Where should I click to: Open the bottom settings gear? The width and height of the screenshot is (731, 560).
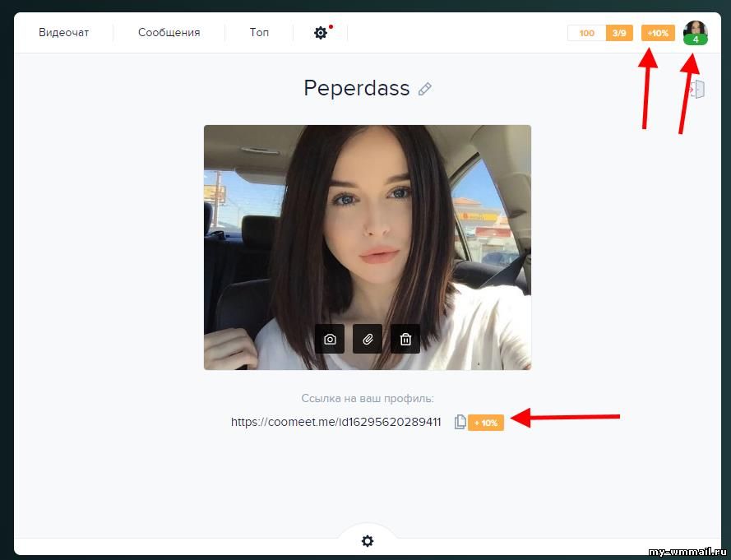[x=368, y=541]
